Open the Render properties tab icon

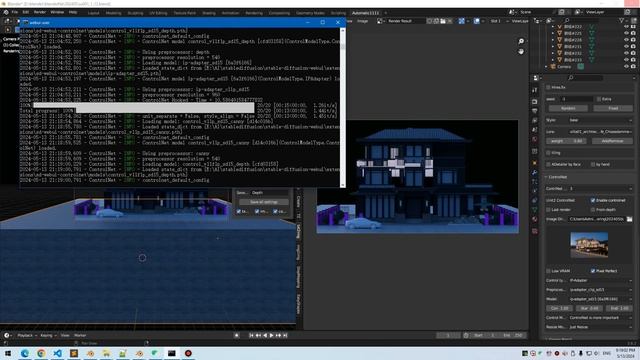point(535,101)
